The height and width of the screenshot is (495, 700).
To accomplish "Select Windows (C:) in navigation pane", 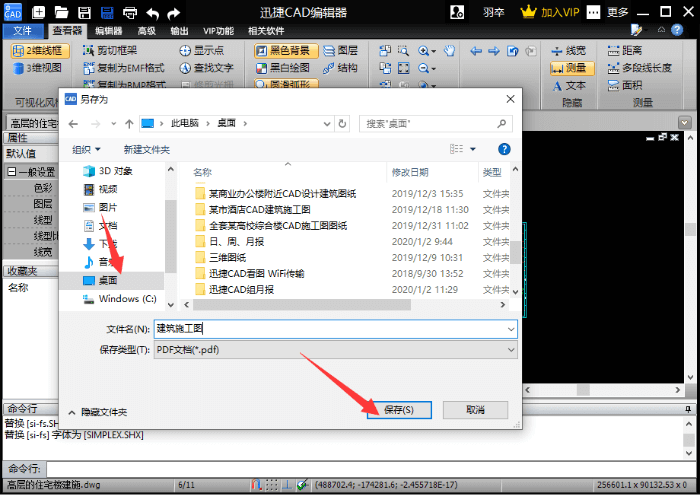I will (120, 299).
